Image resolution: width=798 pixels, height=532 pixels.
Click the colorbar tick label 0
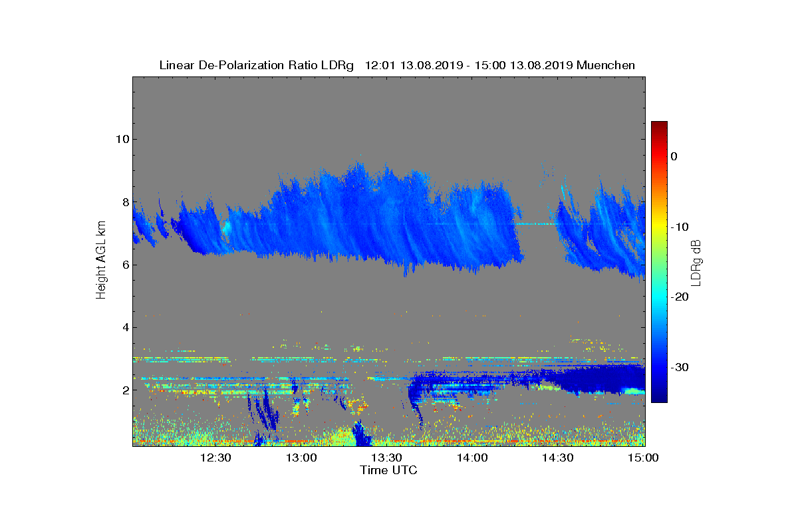tap(674, 156)
